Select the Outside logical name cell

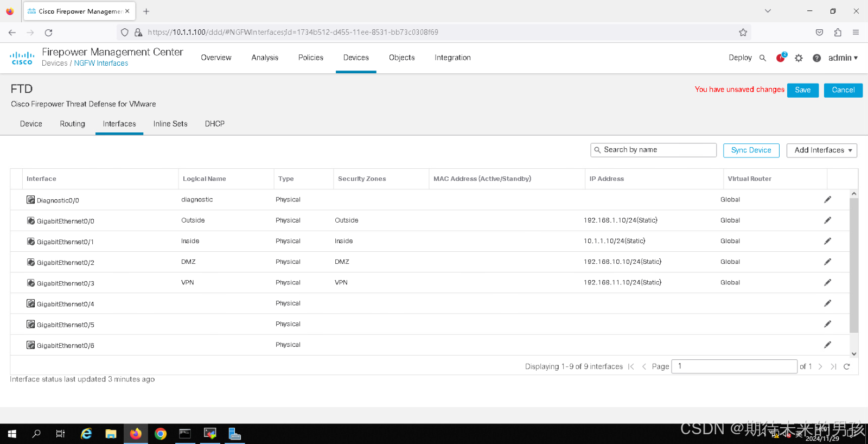point(193,220)
